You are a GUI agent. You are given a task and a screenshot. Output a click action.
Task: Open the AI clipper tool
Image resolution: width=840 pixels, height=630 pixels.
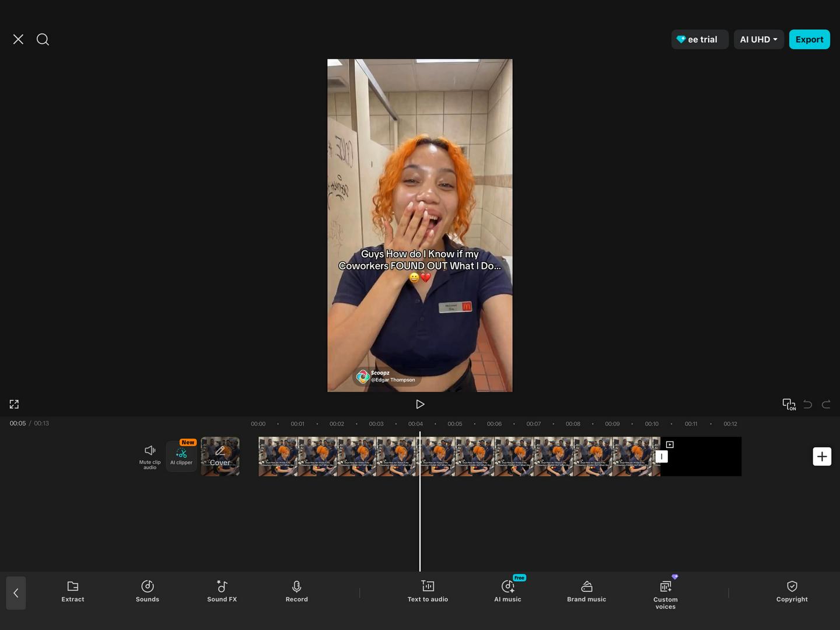pyautogui.click(x=181, y=456)
